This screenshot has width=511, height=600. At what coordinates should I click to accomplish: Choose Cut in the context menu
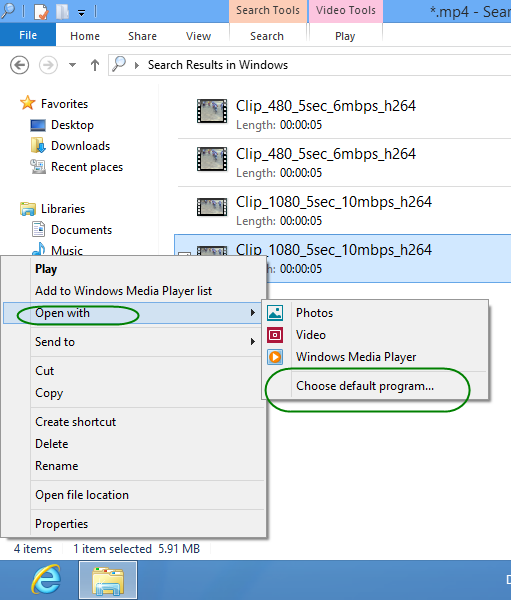[x=134, y=371]
